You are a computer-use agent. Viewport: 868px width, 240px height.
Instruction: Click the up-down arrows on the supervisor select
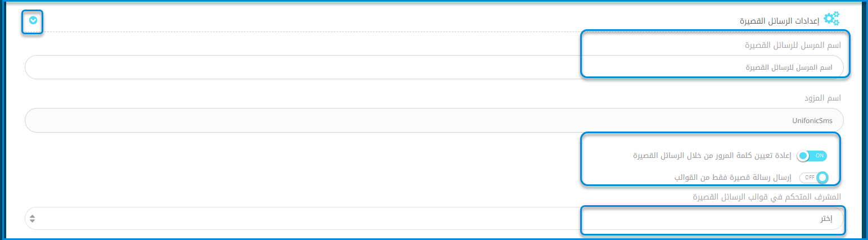pos(33,219)
